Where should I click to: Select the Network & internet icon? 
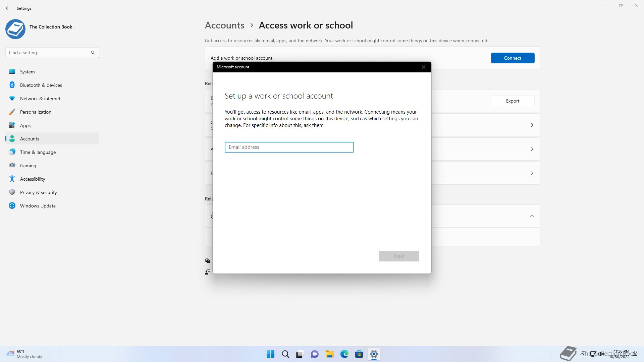coord(12,99)
